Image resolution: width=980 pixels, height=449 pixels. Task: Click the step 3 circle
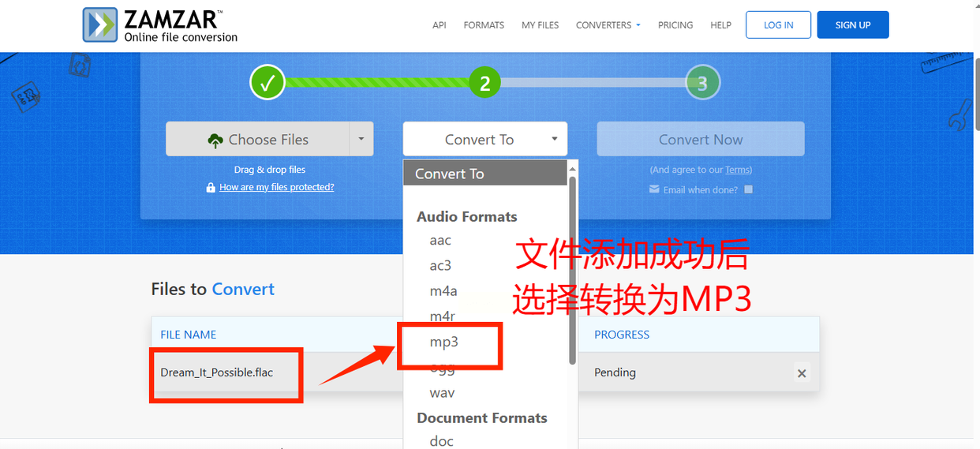[x=702, y=82]
